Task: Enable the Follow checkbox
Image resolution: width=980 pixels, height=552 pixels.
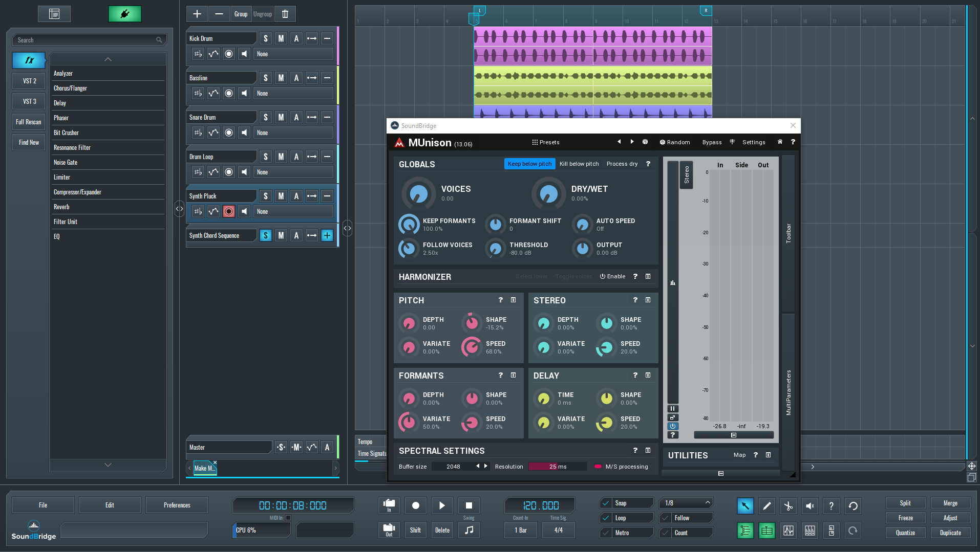Action: [x=666, y=518]
